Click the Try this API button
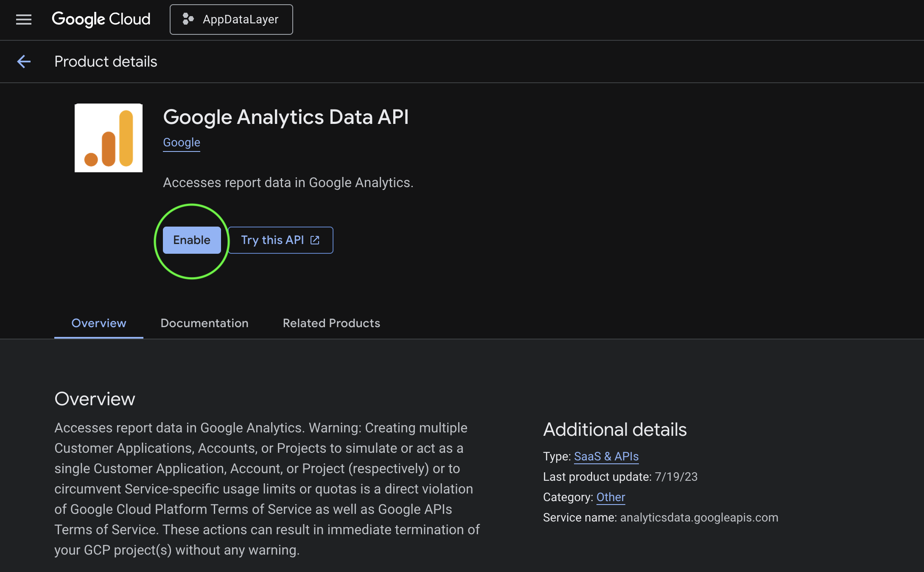The height and width of the screenshot is (572, 924). [x=280, y=240]
